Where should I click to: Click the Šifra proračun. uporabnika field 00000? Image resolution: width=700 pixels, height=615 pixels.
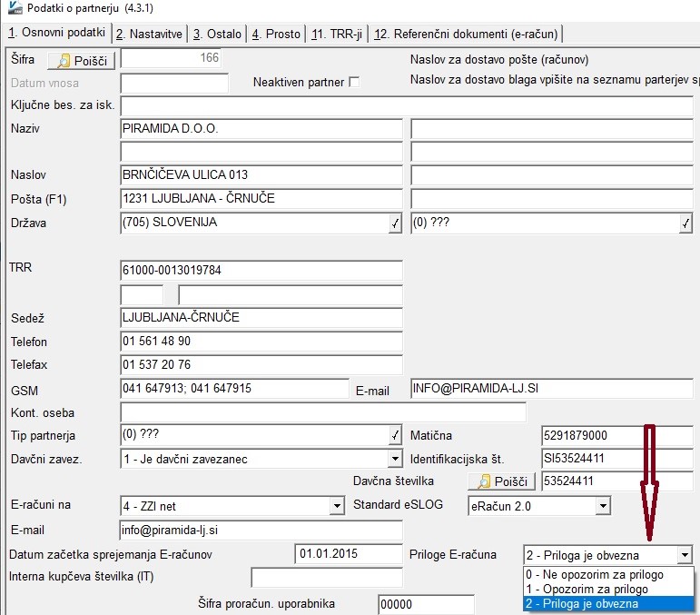pos(426,604)
